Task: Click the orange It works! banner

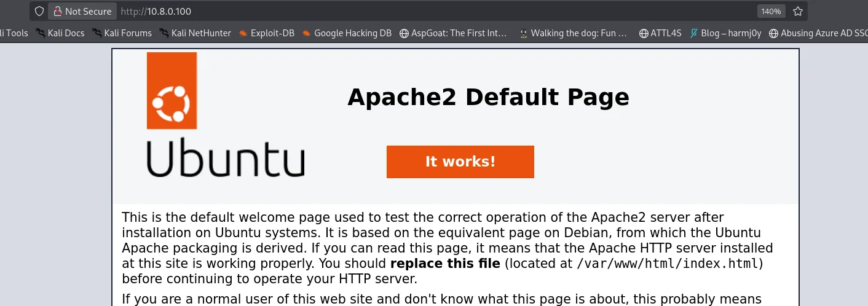Action: click(x=460, y=162)
